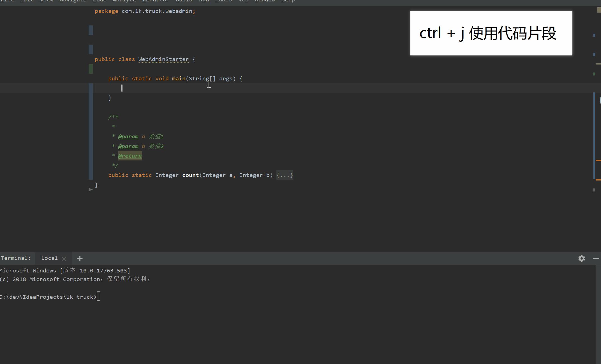Screen dimensions: 601x364
Task: Click the ctrl + j tip overlay
Action: [491, 33]
